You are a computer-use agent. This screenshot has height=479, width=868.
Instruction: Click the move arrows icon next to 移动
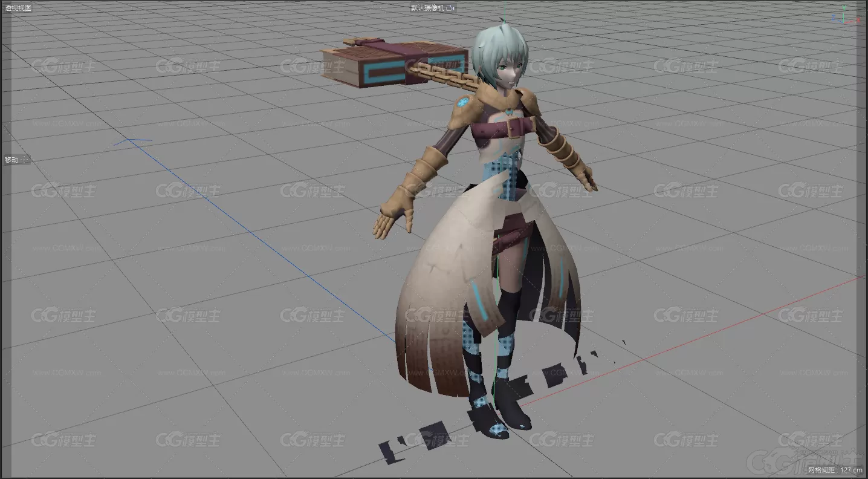click(25, 160)
